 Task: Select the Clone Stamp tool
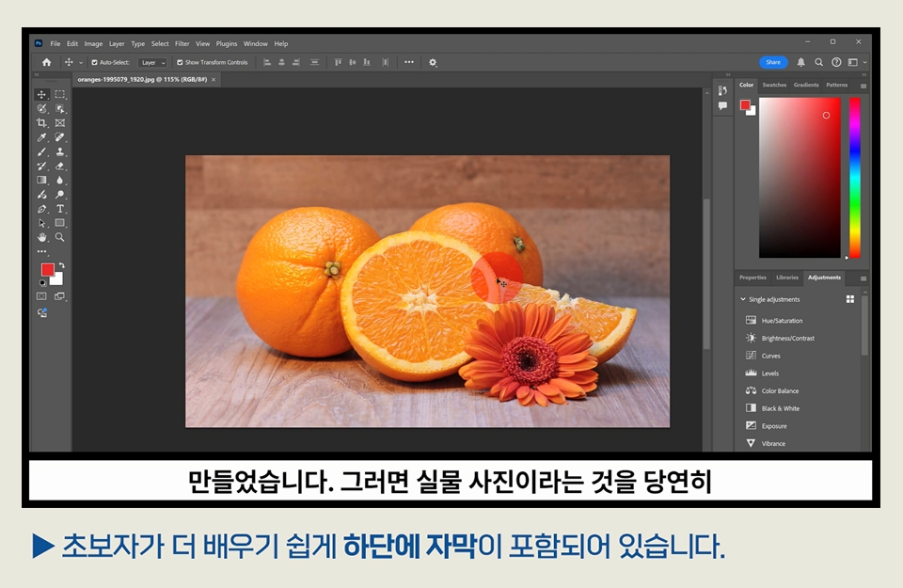pyautogui.click(x=60, y=151)
